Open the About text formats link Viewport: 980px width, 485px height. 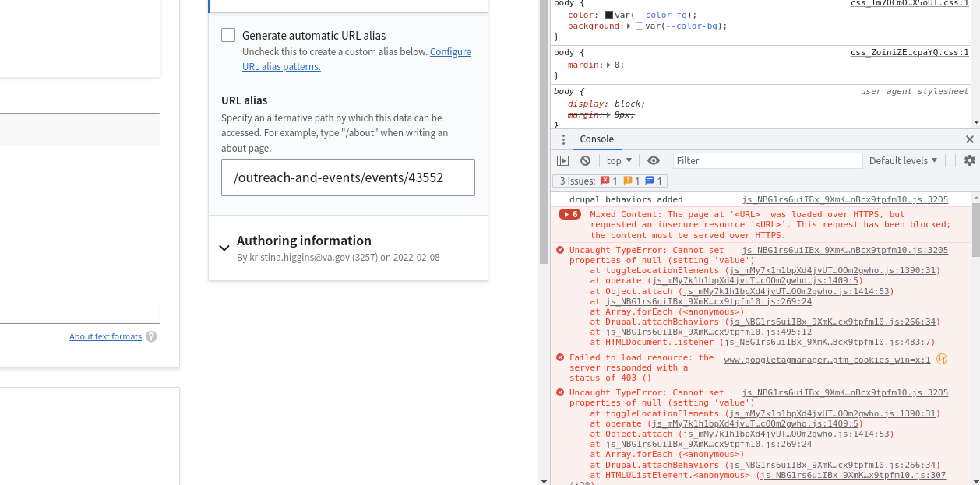tap(105, 336)
